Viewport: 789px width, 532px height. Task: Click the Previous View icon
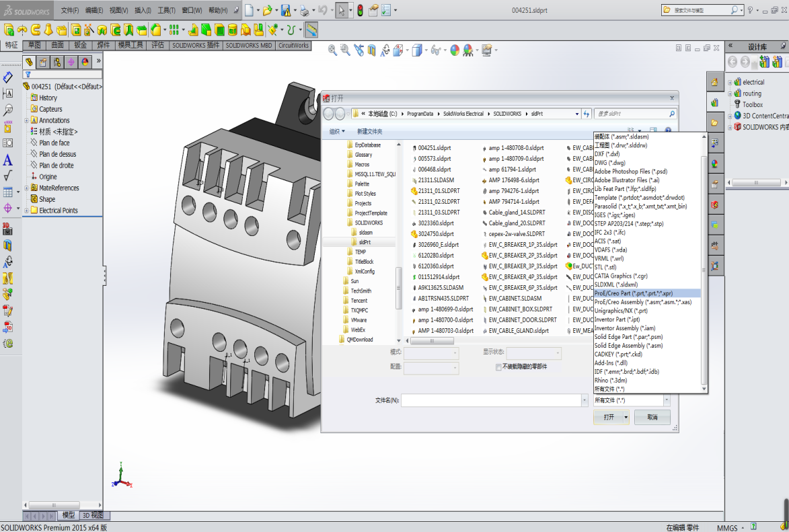click(x=359, y=50)
